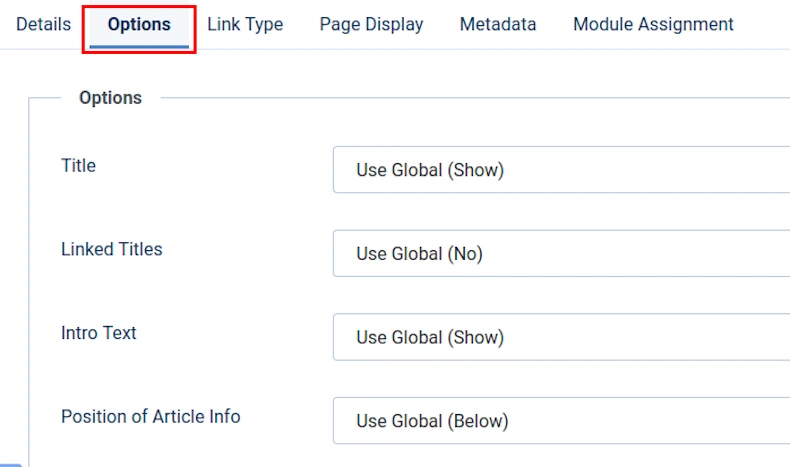Click the Use Global (No) value text
This screenshot has width=790, height=467.
tap(419, 254)
